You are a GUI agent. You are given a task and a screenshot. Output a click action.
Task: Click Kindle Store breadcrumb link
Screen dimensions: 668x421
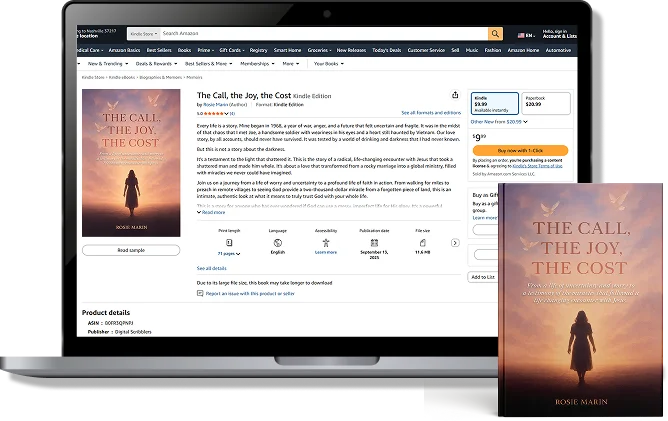pyautogui.click(x=93, y=78)
